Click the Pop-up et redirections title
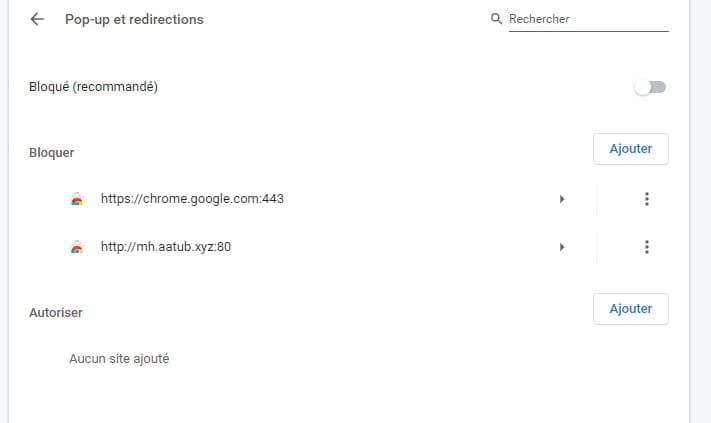This screenshot has height=423, width=711. click(x=134, y=19)
